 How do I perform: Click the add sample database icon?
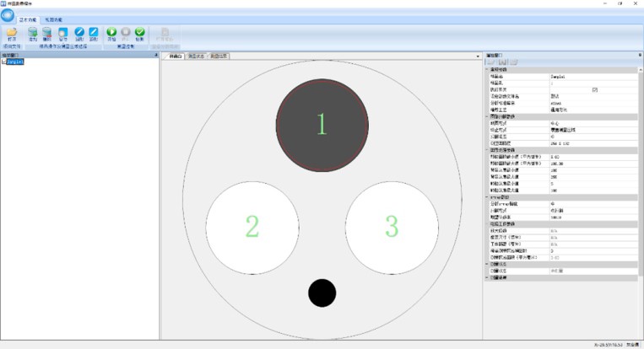click(x=33, y=33)
